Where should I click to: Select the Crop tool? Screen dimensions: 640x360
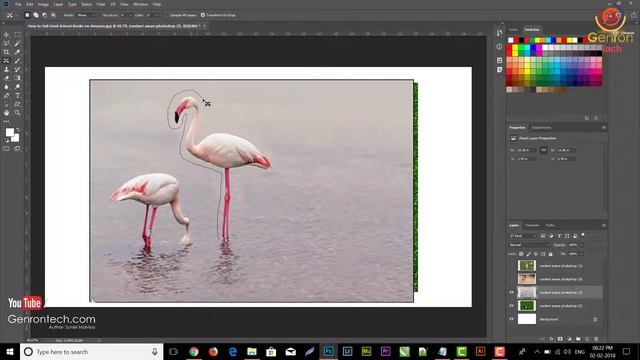click(6, 52)
